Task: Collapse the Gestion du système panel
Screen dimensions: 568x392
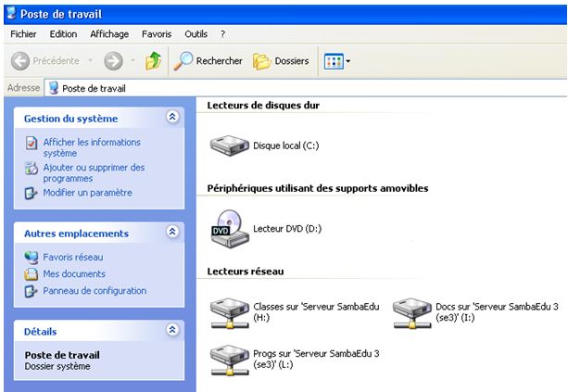Action: point(172,117)
